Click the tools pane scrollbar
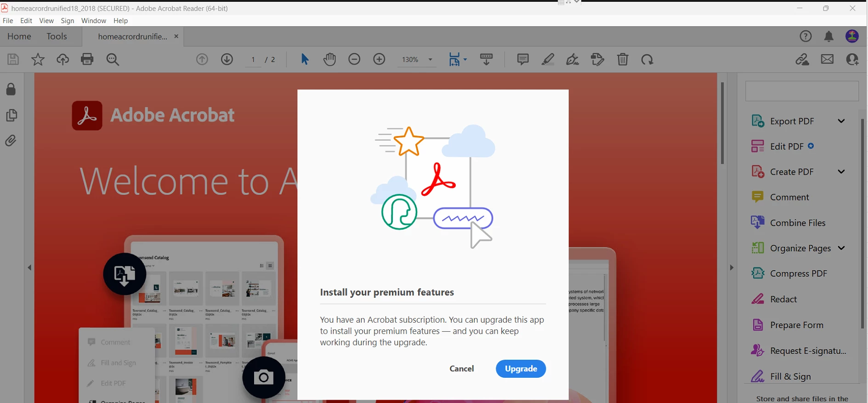868x403 pixels. click(862, 224)
